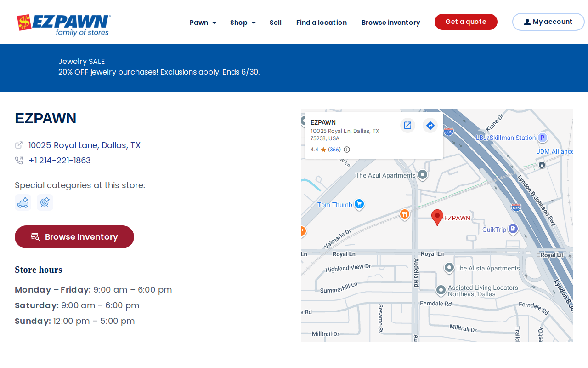The height and width of the screenshot is (368, 588).
Task: Call the store phone number link
Action: (60, 161)
